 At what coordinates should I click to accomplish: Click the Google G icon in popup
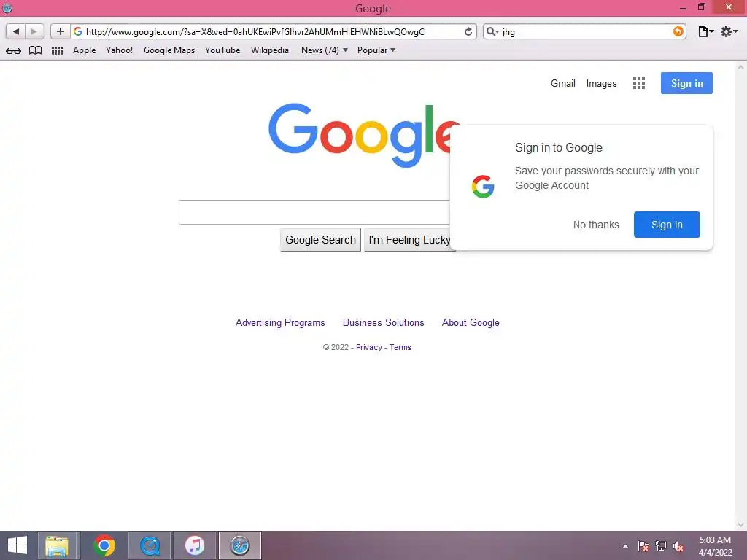point(483,186)
